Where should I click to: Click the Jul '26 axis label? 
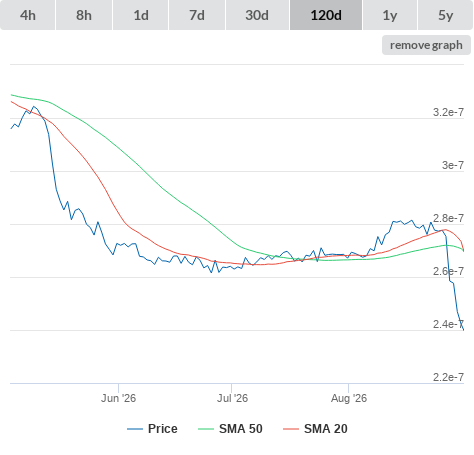coord(232,398)
